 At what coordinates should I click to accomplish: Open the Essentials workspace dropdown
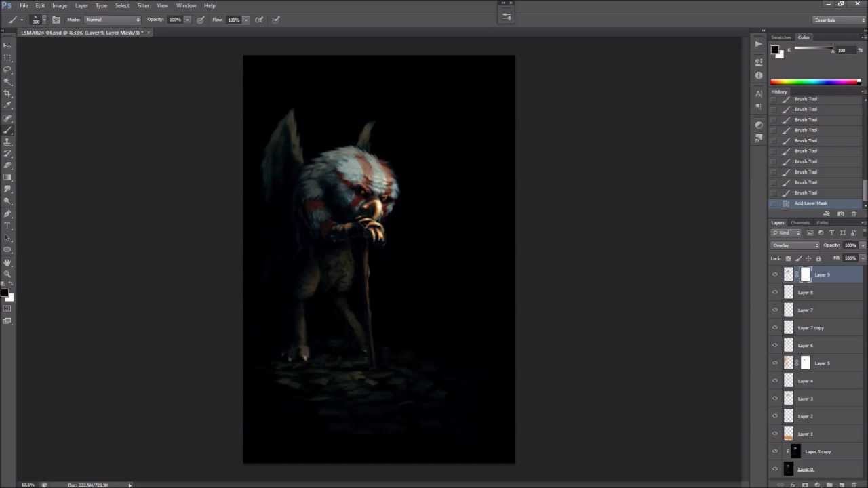click(839, 20)
